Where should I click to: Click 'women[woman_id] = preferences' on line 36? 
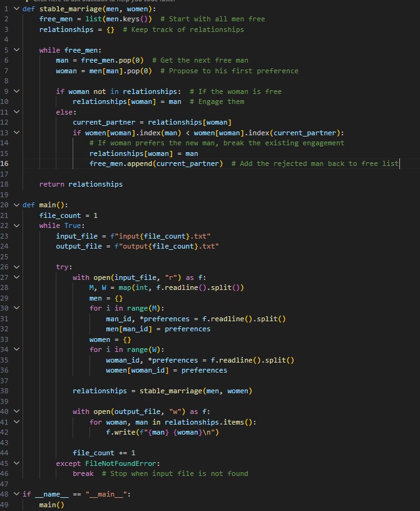coord(166,370)
